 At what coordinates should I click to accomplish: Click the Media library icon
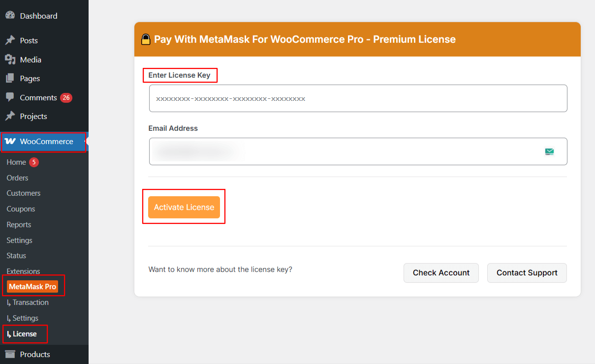(10, 60)
